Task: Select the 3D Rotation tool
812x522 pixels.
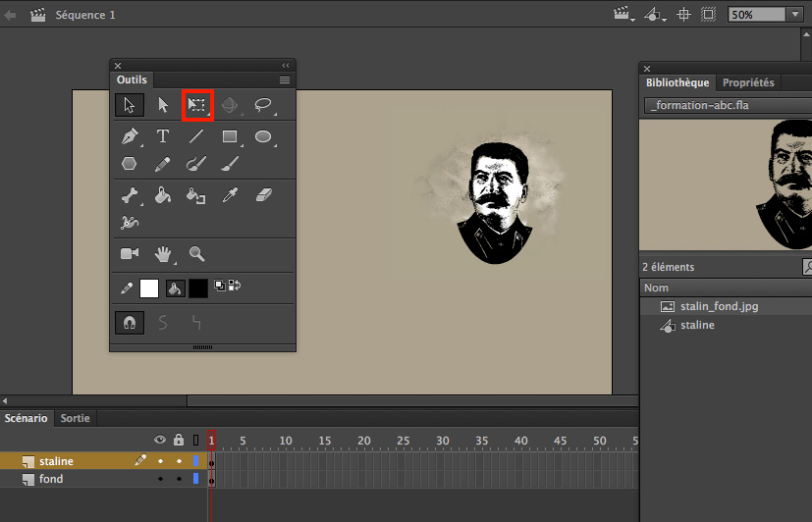Action: pos(230,105)
